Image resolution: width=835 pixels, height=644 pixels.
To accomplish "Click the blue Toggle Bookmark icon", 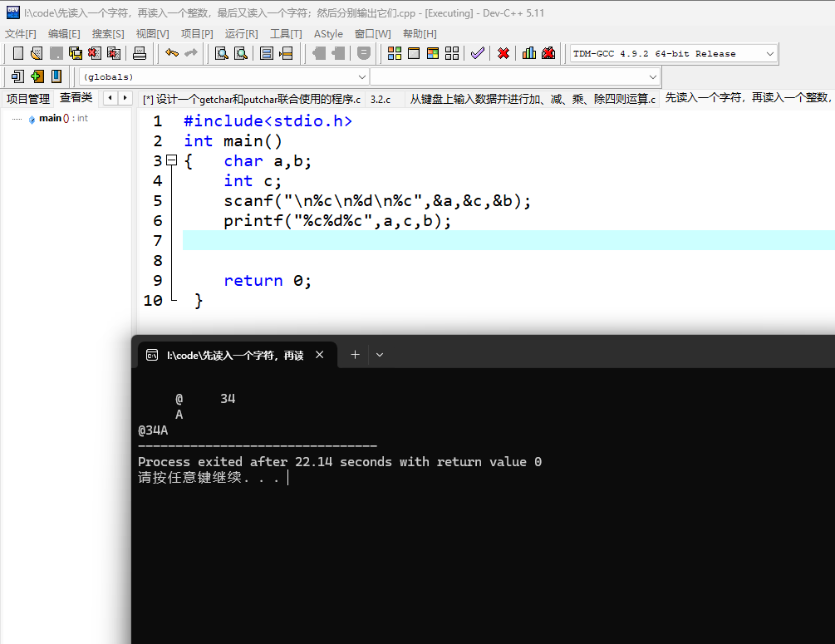I will tap(56, 76).
